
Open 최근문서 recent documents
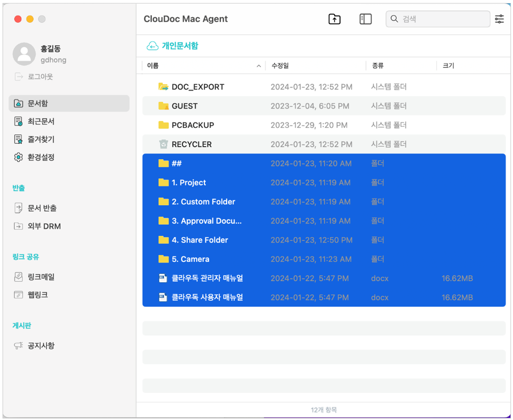pyautogui.click(x=41, y=121)
